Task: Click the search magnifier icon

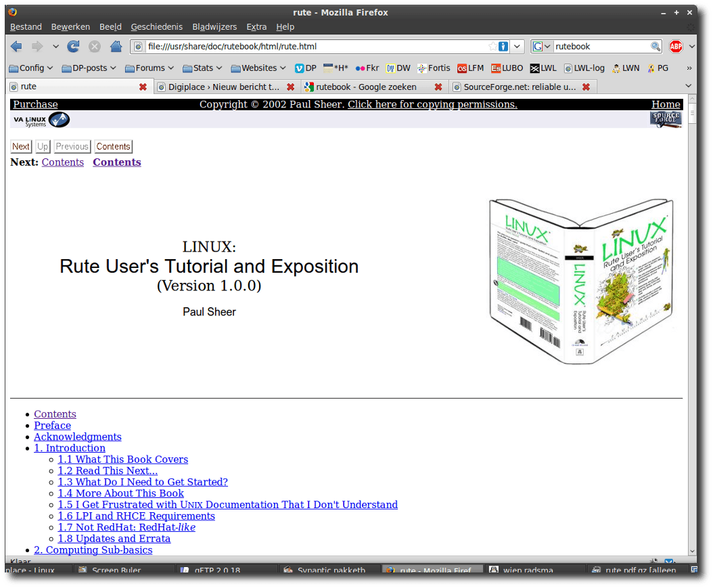Action: [655, 47]
